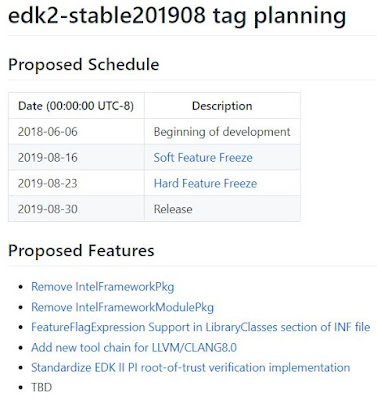Select the Beginning of development cell
The image size is (377, 400).
click(222, 132)
